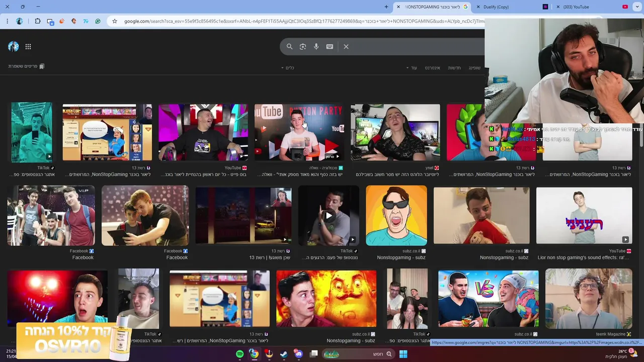The width and height of the screenshot is (644, 362).
Task: Open the Facebook tablet photo result
Action: 145,216
